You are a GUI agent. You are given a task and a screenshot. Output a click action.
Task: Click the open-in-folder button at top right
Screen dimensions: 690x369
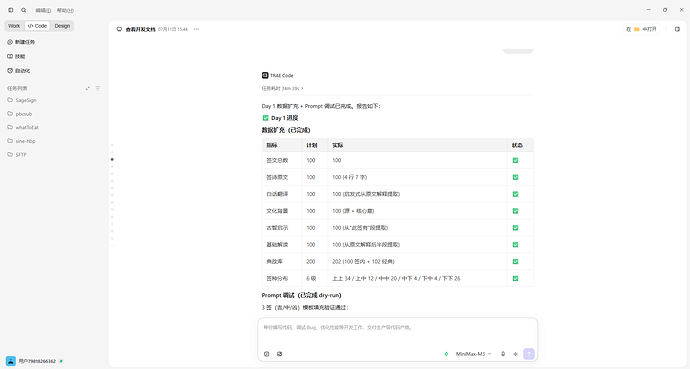tap(641, 29)
